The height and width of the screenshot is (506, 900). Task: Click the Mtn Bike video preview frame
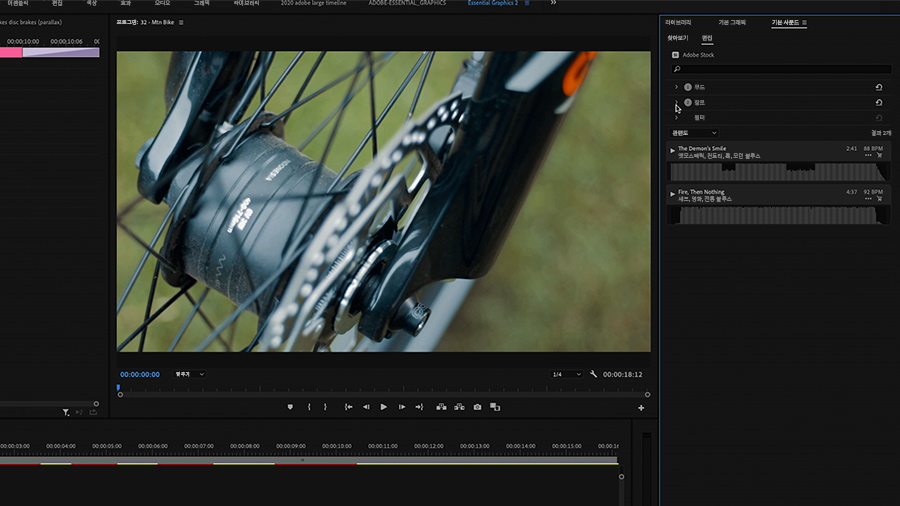tap(383, 201)
